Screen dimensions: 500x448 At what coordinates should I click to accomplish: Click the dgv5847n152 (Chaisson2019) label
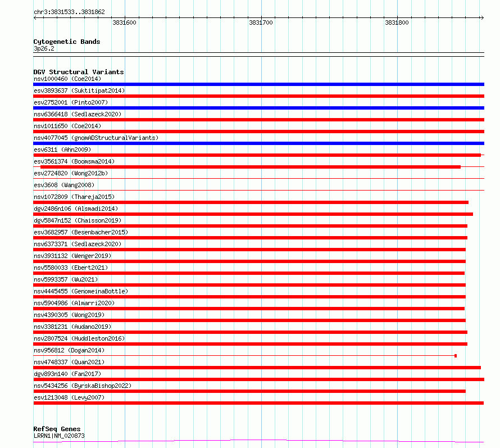point(78,220)
